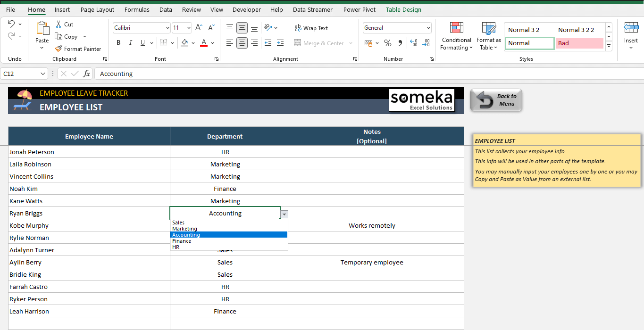Viewport: 644px width, 330px height.
Task: Open the Table Design tab
Action: coord(403,9)
